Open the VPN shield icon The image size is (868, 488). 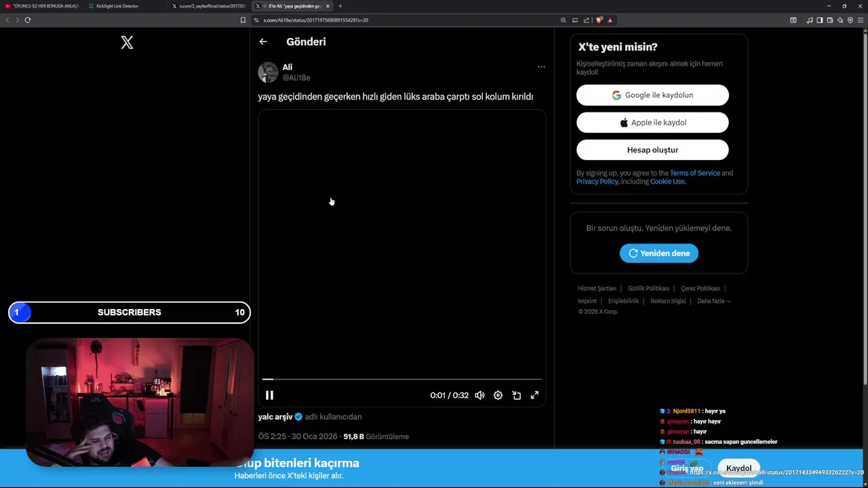pos(850,20)
